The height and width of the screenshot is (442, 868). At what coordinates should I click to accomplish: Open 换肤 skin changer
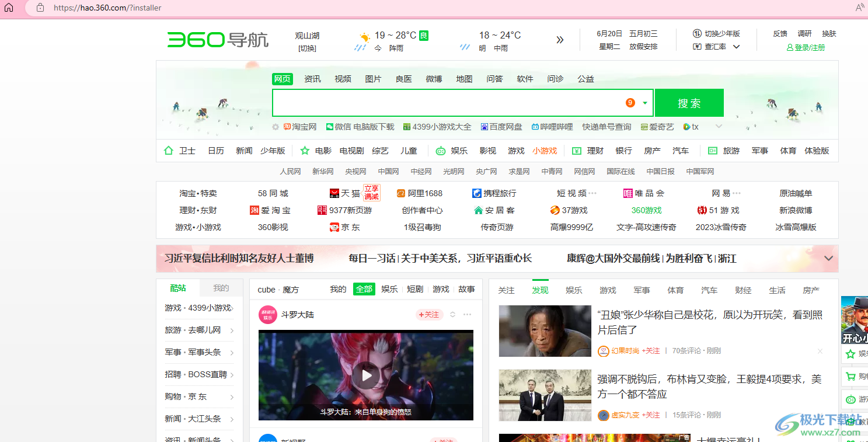pos(829,34)
